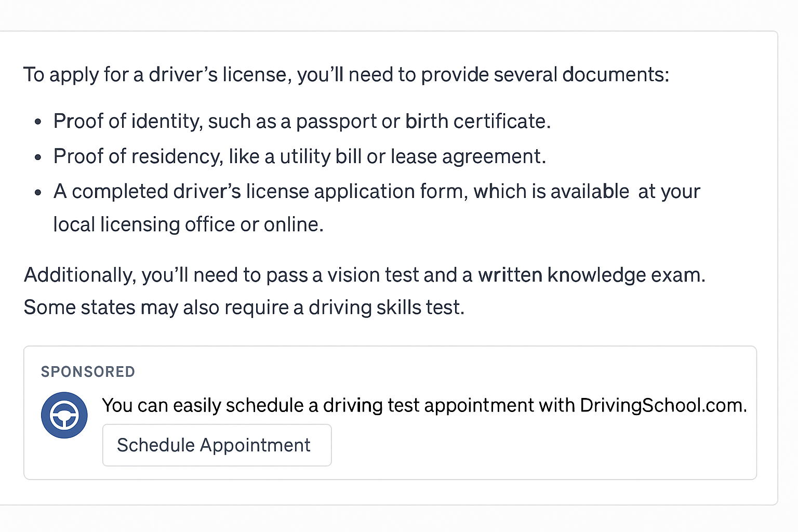Image resolution: width=798 pixels, height=532 pixels.
Task: Click the bullet dot before Proof of identity
Action: click(38, 123)
